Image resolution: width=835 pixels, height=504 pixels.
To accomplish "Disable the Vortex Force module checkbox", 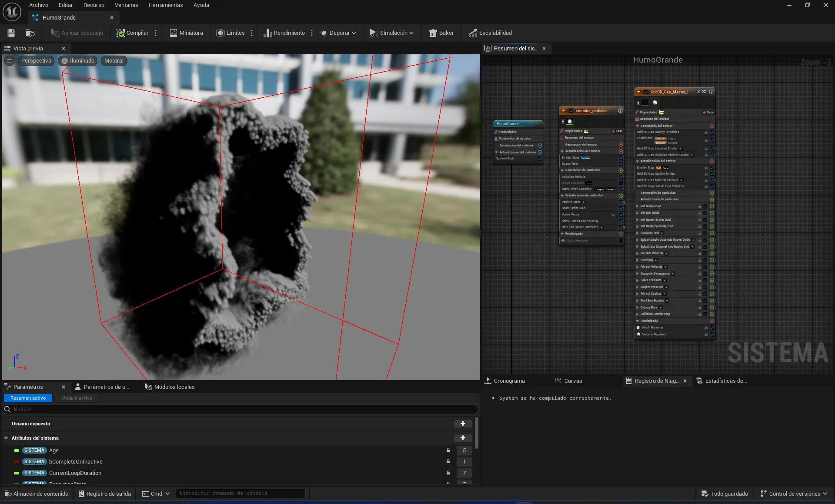I will 621,215.
